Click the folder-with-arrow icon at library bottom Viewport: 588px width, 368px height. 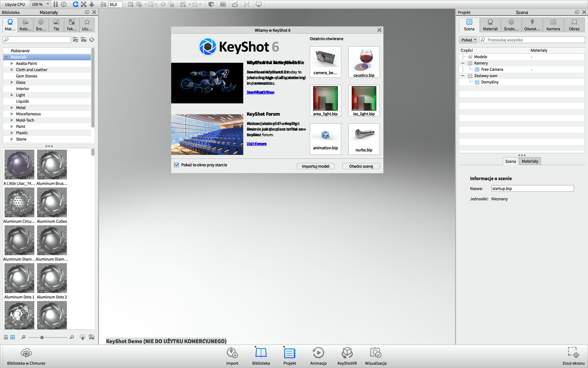point(92,337)
